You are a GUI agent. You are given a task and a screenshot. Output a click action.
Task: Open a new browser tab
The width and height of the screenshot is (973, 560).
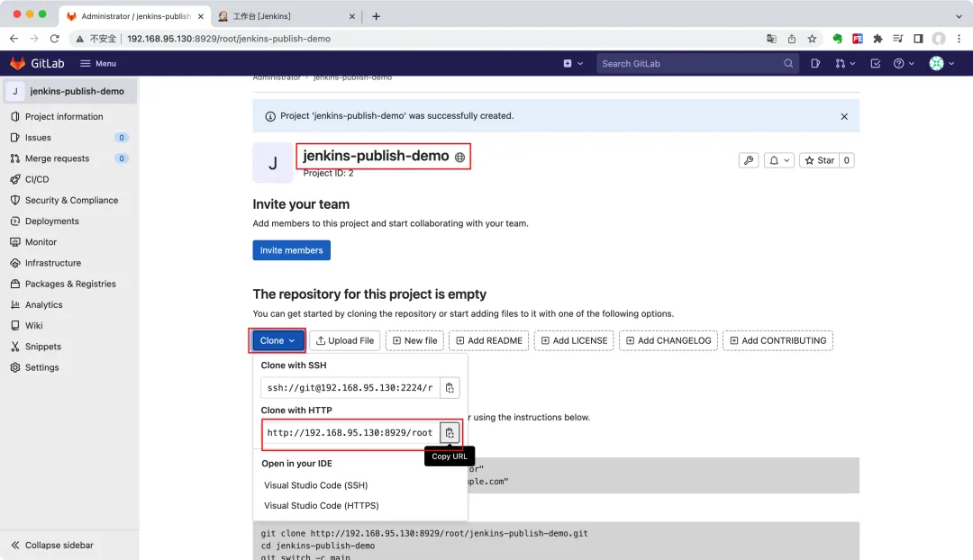[x=376, y=17]
